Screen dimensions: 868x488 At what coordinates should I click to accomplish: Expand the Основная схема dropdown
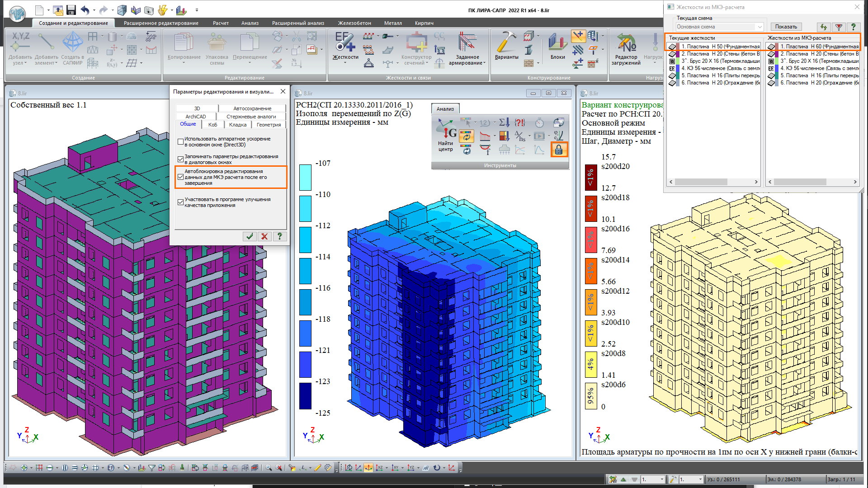(x=759, y=27)
